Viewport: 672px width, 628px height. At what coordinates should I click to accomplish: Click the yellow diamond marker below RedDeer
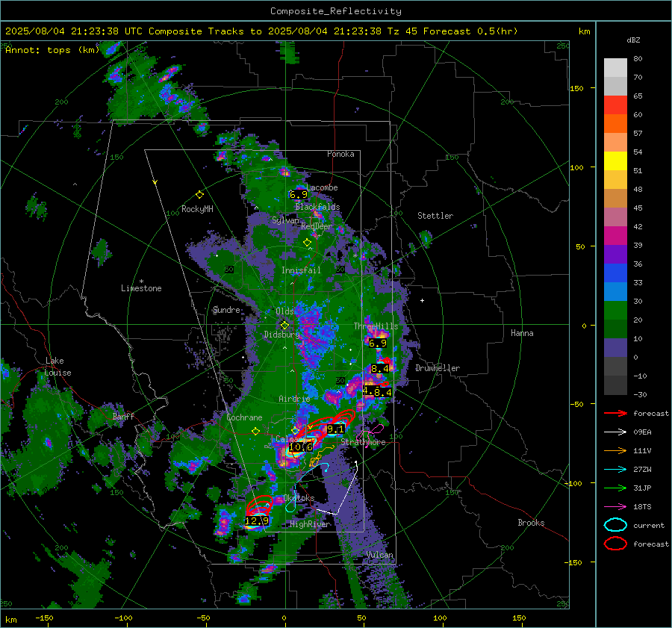tap(307, 243)
